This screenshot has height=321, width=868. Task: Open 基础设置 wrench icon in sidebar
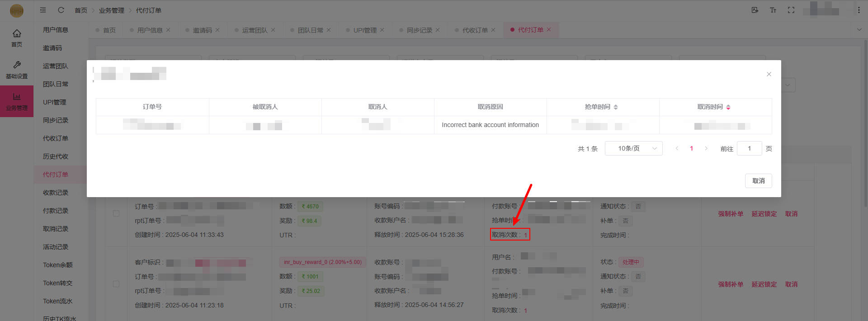coord(17,69)
